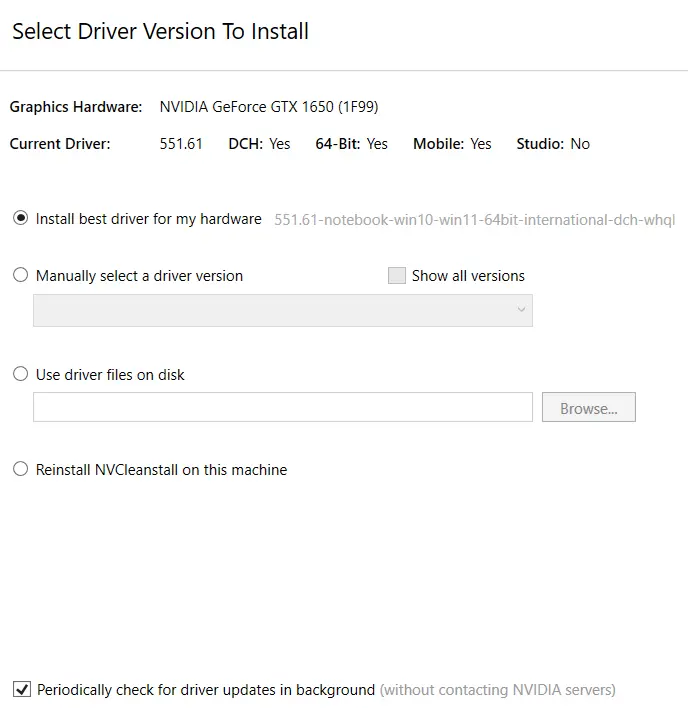The width and height of the screenshot is (688, 713).
Task: Click the Browse... button
Action: coord(588,407)
